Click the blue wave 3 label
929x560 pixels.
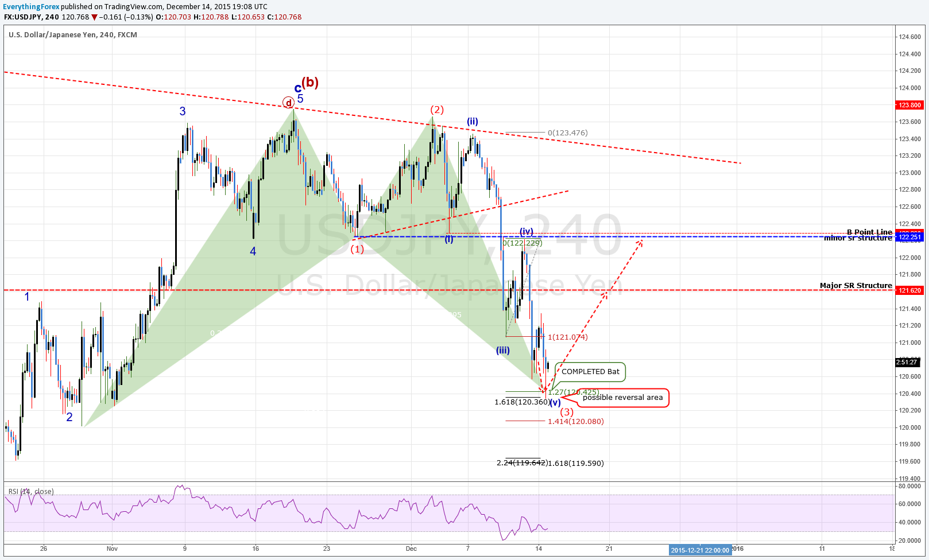[183, 111]
